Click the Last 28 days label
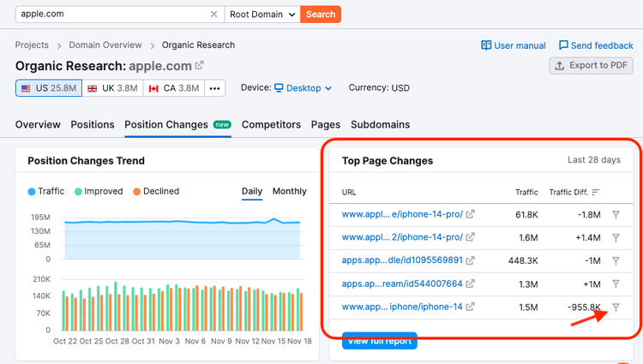The width and height of the screenshot is (643, 364). tap(594, 159)
